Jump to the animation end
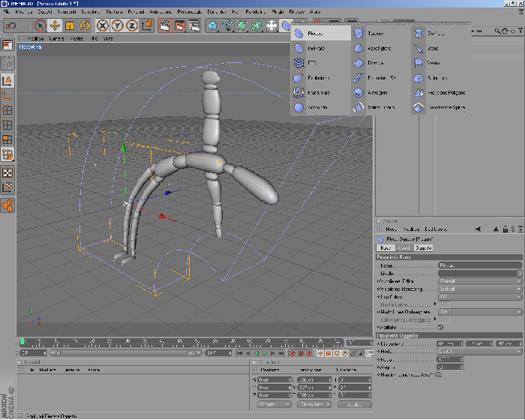The image size is (525, 420). click(x=281, y=353)
